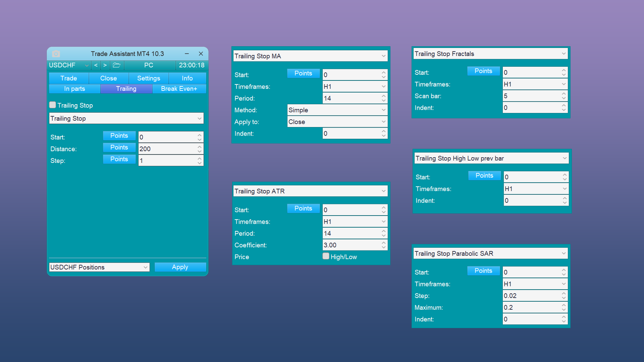Click Points button in Trailing Stop Fractals panel
The height and width of the screenshot is (362, 644).
(x=483, y=71)
